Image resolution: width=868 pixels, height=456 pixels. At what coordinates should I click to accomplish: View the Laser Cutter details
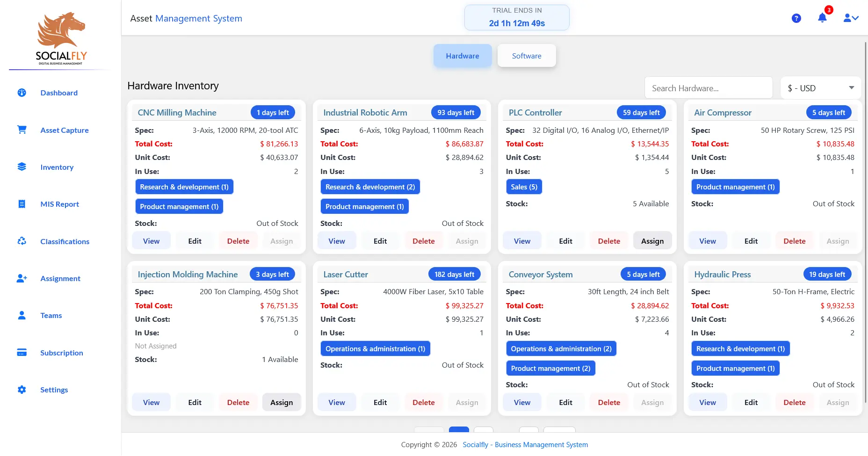[336, 402]
